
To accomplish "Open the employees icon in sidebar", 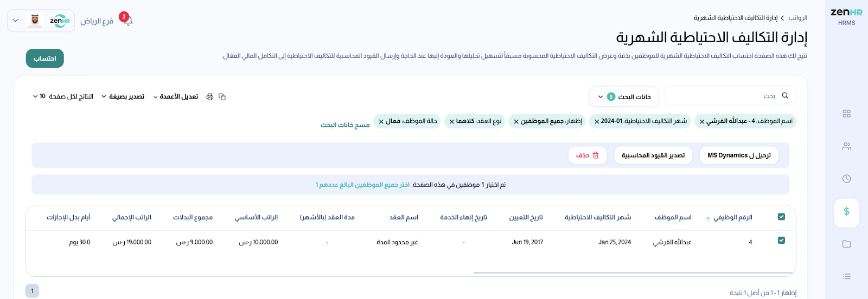I will click(x=846, y=146).
